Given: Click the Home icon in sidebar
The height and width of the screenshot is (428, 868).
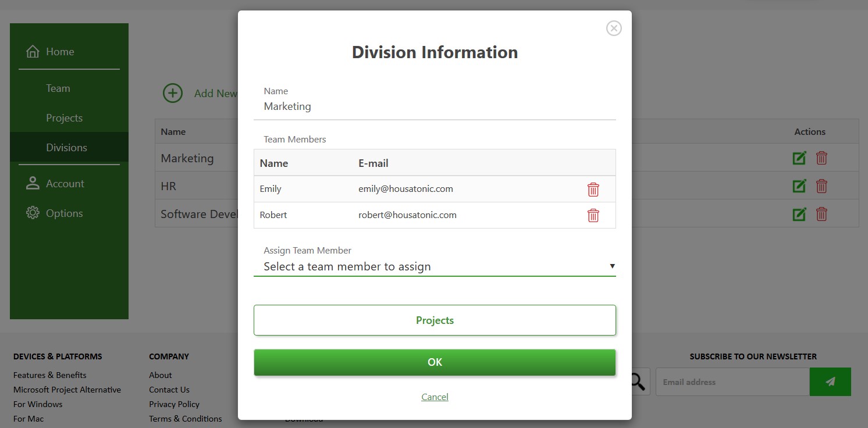Looking at the screenshot, I should 33,51.
